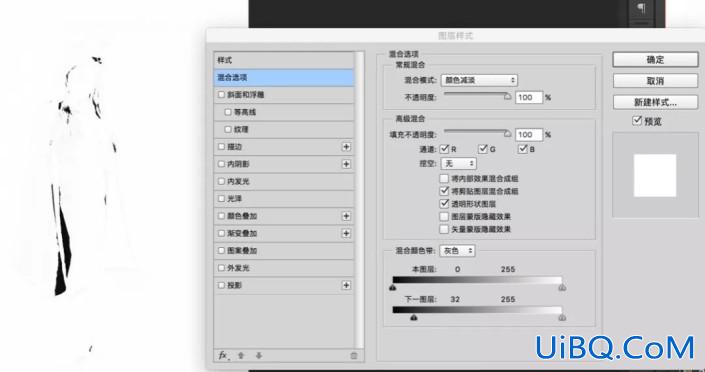Uncheck 透明形状图层 option

coord(444,204)
